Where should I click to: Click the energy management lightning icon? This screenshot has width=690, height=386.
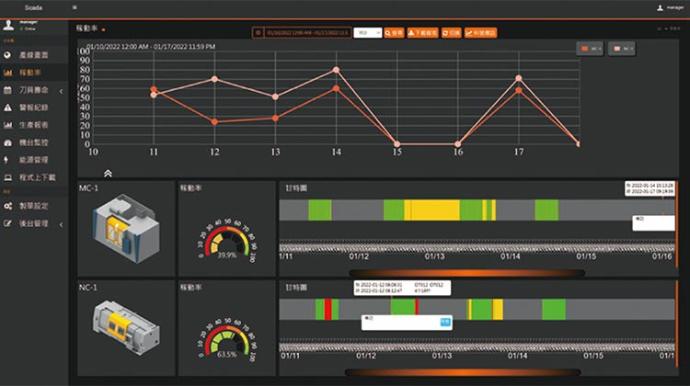point(6,160)
